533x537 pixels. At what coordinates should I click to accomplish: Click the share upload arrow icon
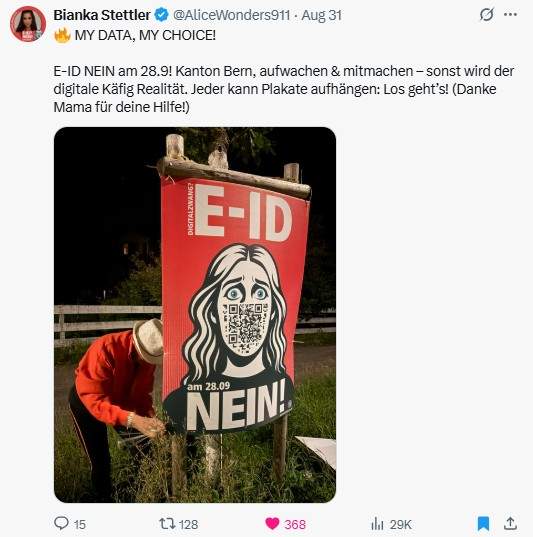point(510,523)
